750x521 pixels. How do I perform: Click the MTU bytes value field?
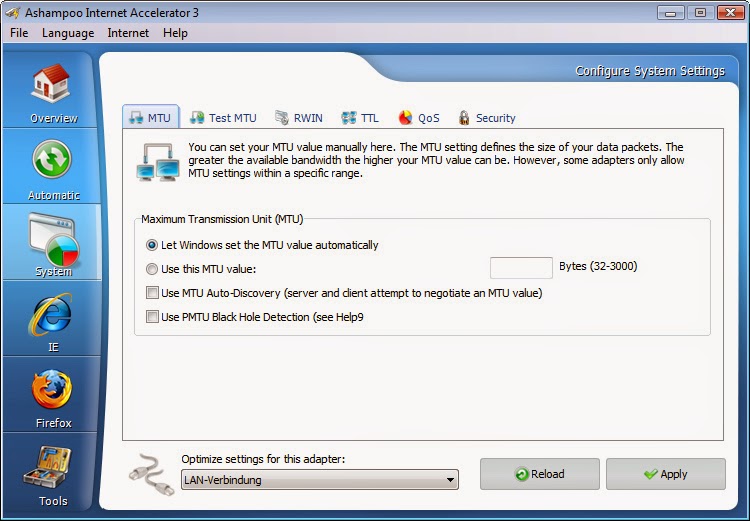(521, 268)
